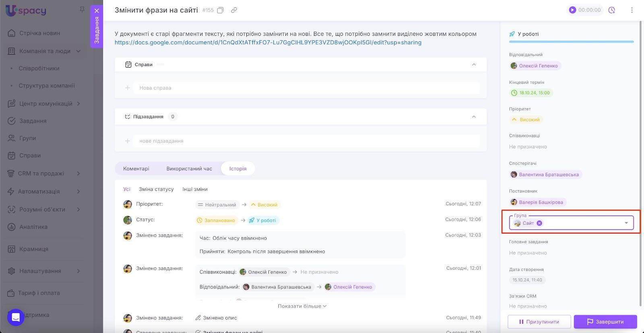
Task: Open Крамниця in the sidebar
Action: click(x=34, y=249)
